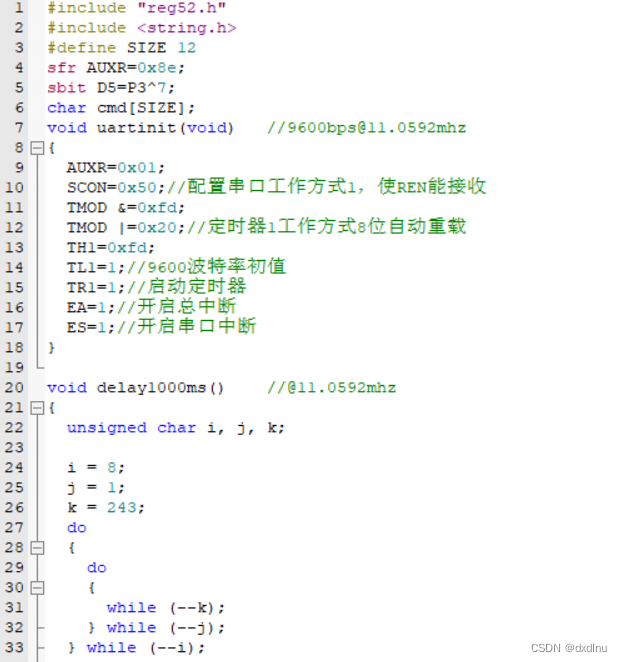Click the comment 开启总中断

[187, 307]
